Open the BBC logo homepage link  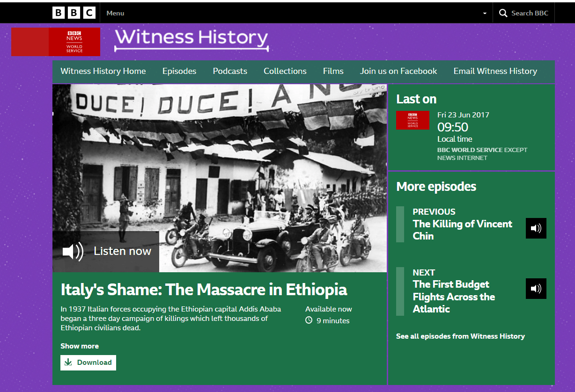pos(74,13)
